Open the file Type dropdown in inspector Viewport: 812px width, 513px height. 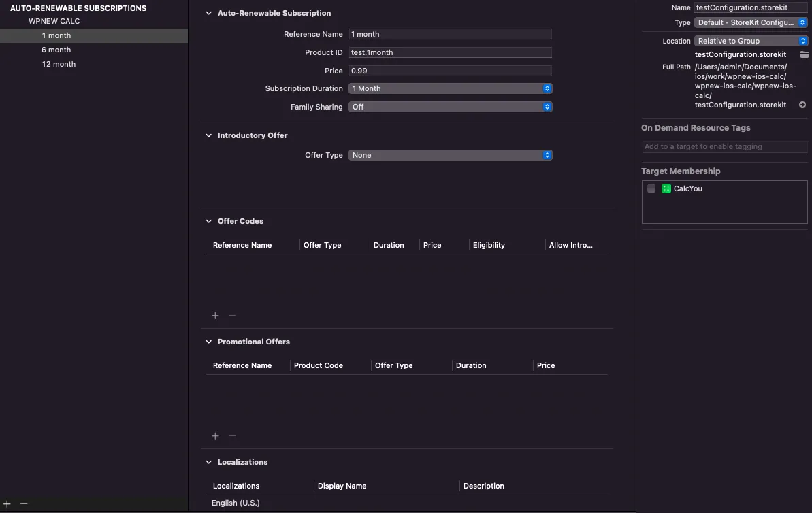751,22
